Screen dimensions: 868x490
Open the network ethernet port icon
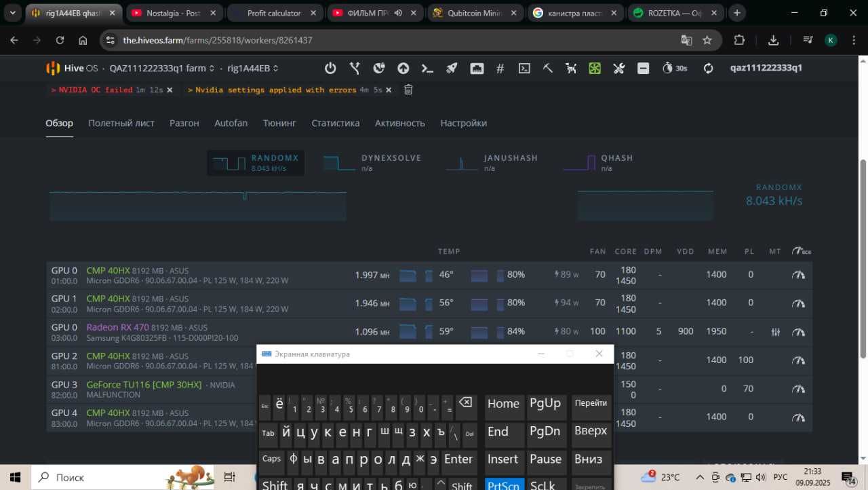476,68
